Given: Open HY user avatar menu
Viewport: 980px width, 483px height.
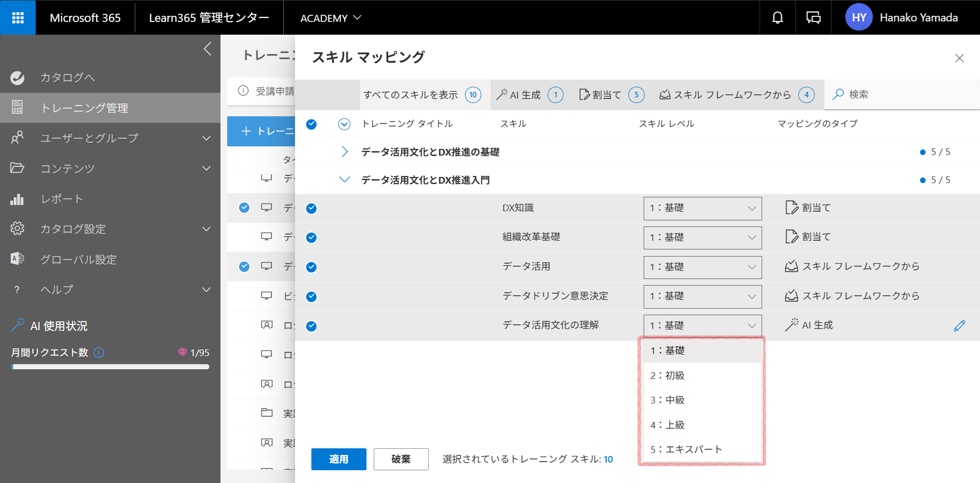Looking at the screenshot, I should point(859,18).
